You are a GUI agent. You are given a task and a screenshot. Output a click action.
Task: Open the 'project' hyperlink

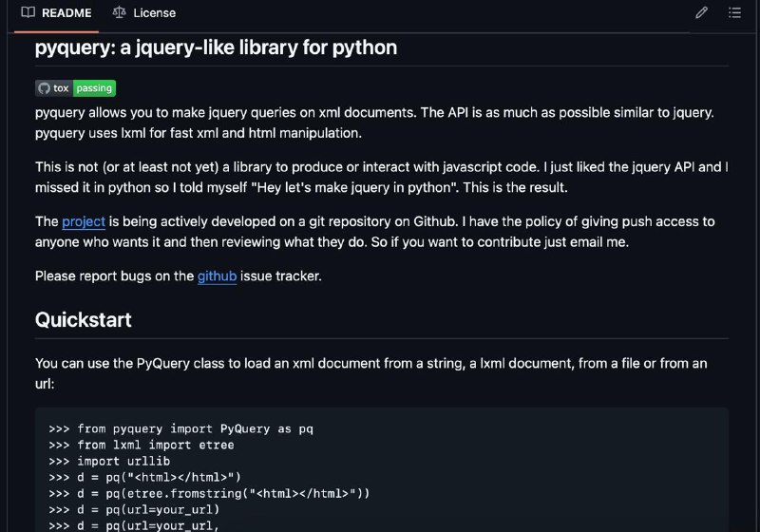(x=84, y=221)
